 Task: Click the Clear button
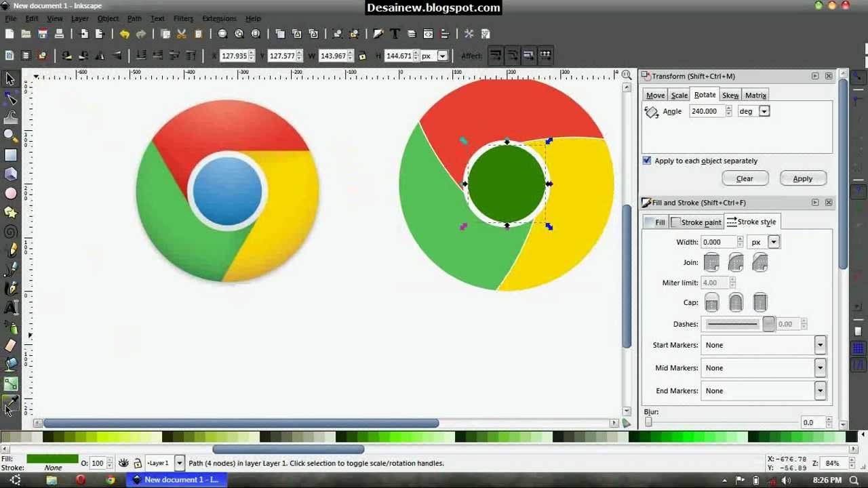[745, 178]
